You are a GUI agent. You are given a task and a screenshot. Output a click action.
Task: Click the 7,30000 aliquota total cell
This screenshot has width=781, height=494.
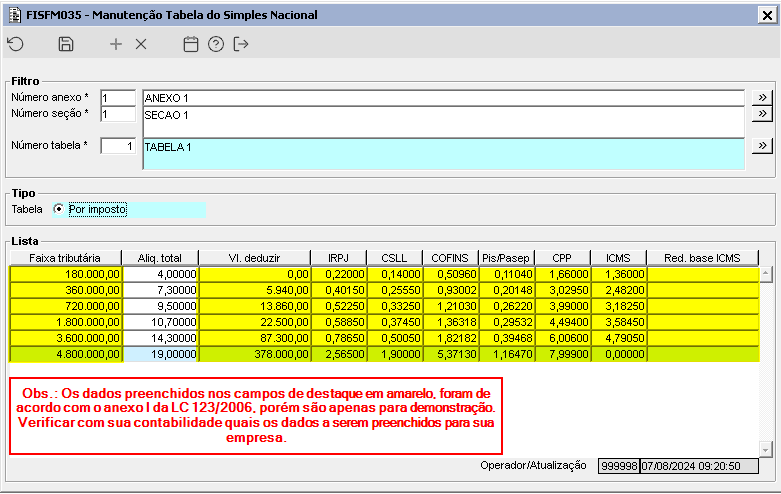point(161,290)
